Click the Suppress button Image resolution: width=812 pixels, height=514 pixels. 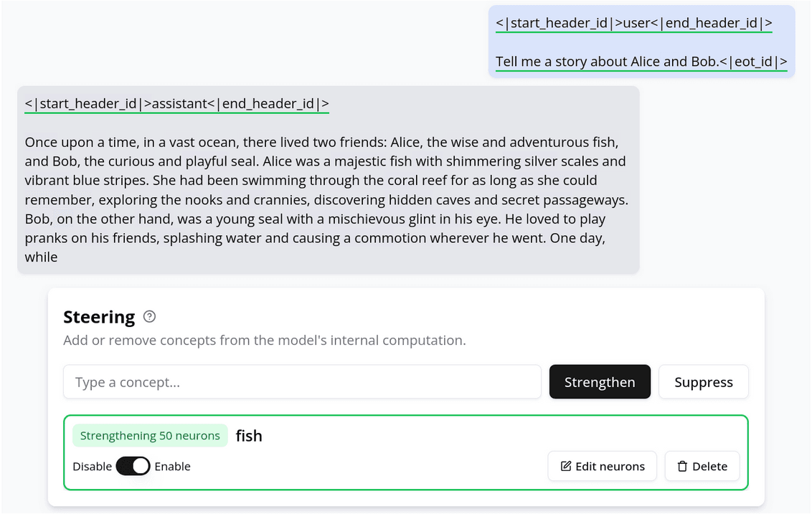point(703,382)
